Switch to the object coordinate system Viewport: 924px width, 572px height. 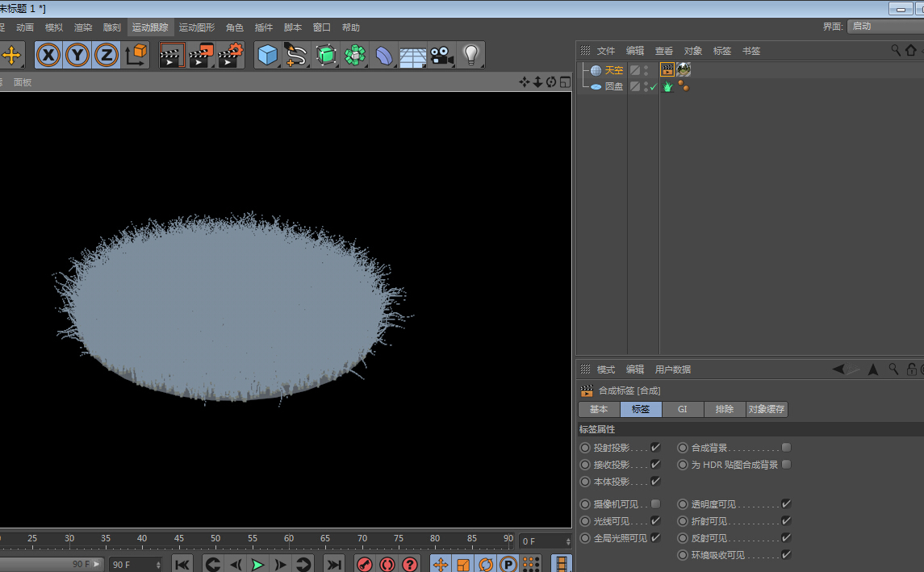click(136, 56)
